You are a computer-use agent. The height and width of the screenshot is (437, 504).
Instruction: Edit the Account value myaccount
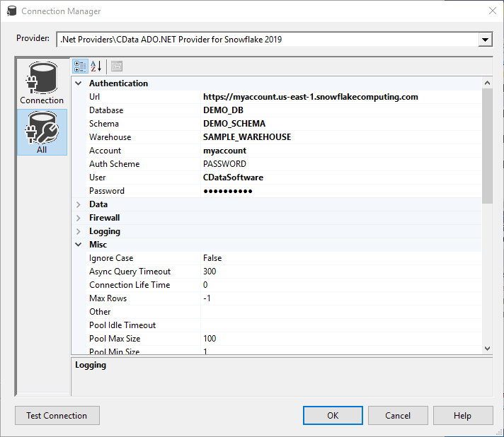pos(341,151)
